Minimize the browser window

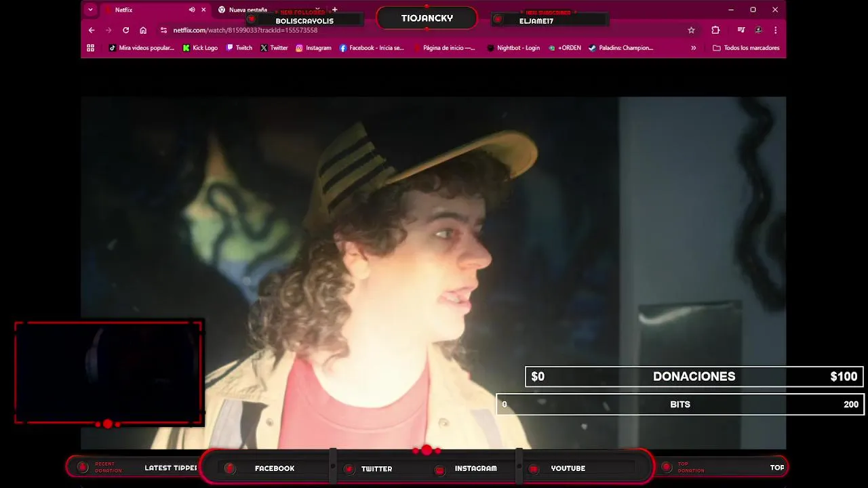[730, 10]
